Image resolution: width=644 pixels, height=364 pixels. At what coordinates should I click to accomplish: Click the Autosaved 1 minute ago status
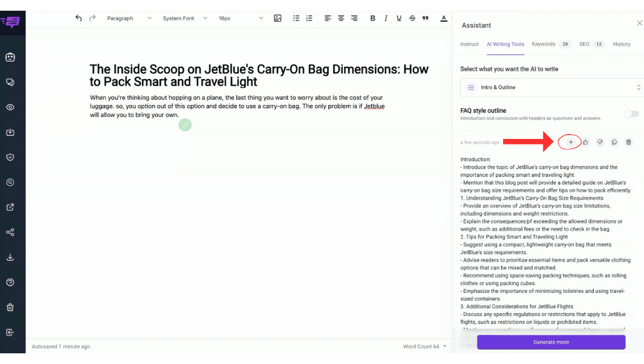(61, 346)
